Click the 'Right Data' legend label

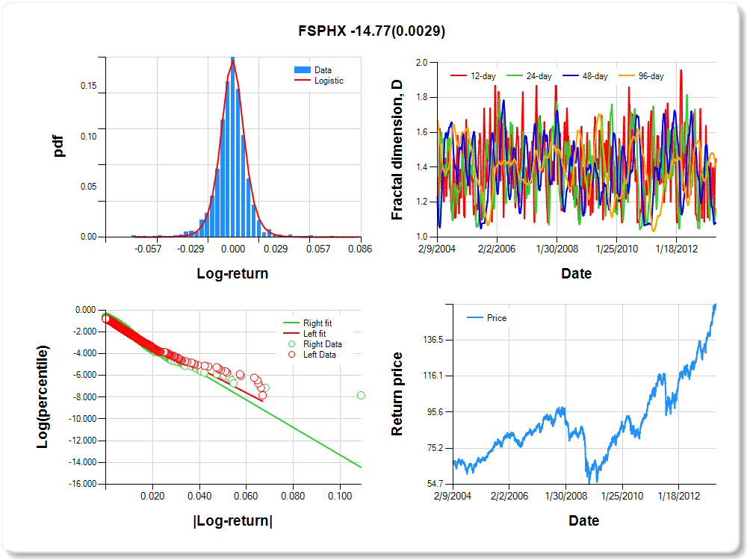pyautogui.click(x=323, y=343)
